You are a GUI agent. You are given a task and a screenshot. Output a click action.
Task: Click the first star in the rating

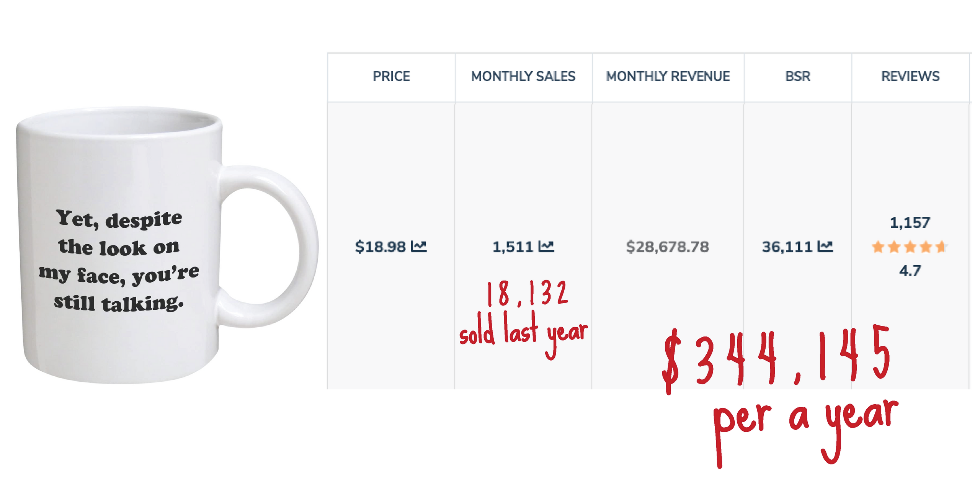click(x=879, y=247)
